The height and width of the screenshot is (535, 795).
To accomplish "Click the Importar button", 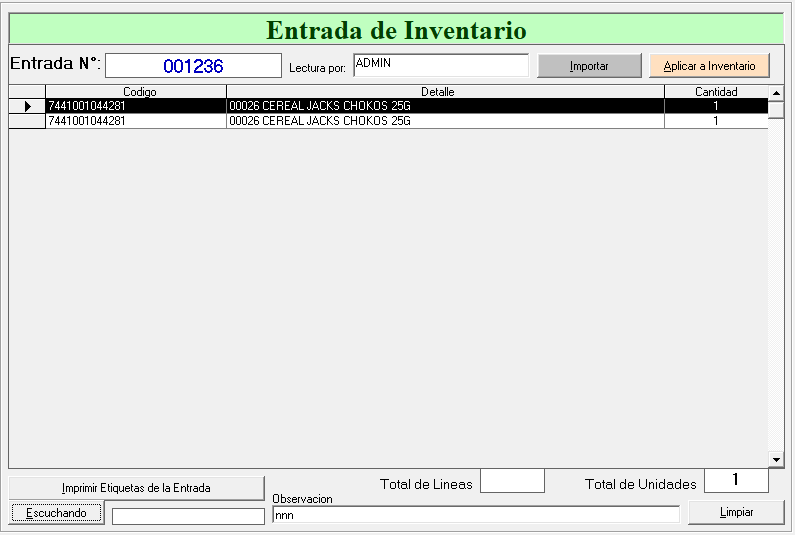I will [589, 66].
